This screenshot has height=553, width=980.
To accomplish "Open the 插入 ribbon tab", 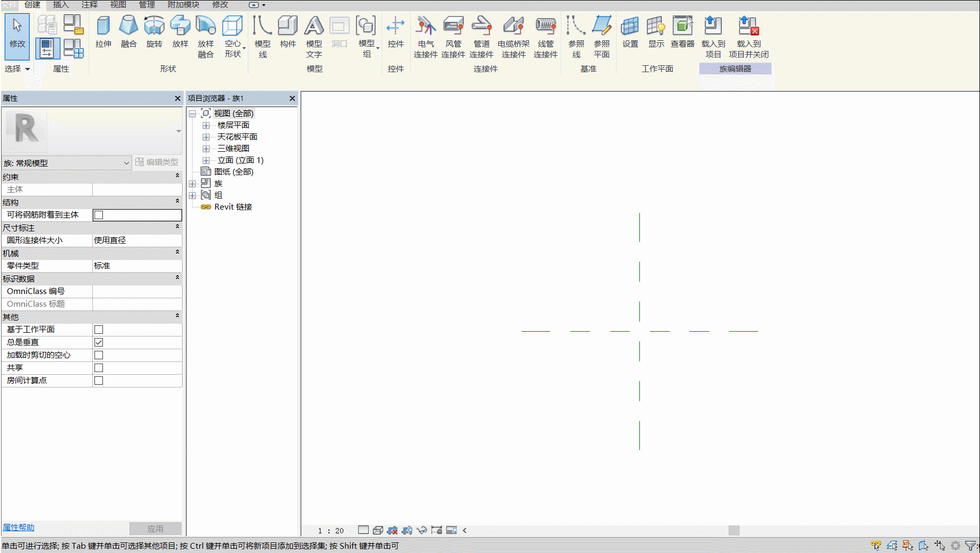I will (60, 5).
